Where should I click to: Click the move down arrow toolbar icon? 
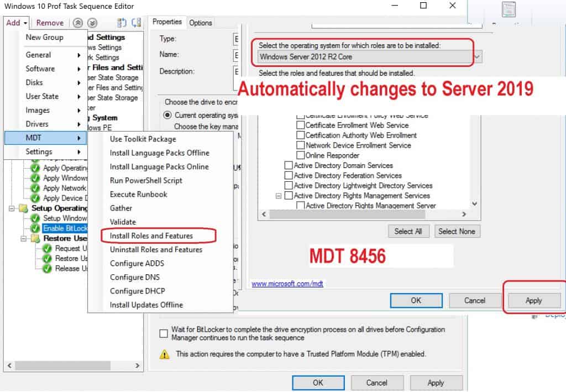pos(92,23)
